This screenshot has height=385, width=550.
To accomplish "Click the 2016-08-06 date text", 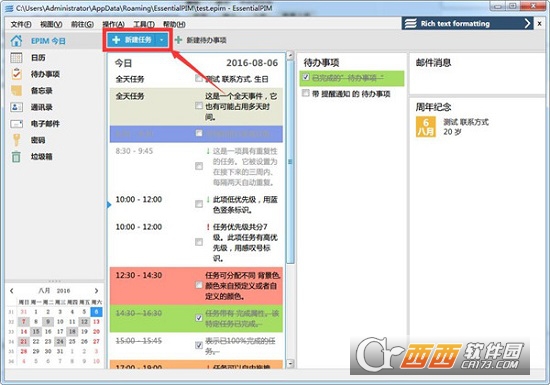I will point(252,63).
